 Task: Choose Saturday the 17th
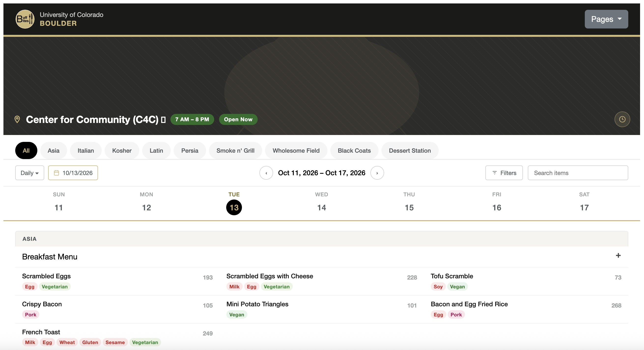pos(584,203)
